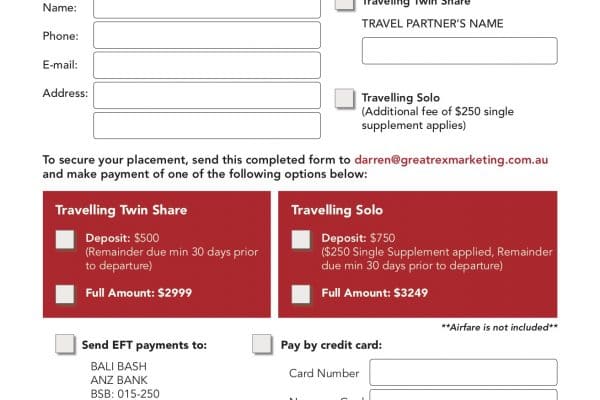
Task: Focus the E-mail text box
Action: 207,65
